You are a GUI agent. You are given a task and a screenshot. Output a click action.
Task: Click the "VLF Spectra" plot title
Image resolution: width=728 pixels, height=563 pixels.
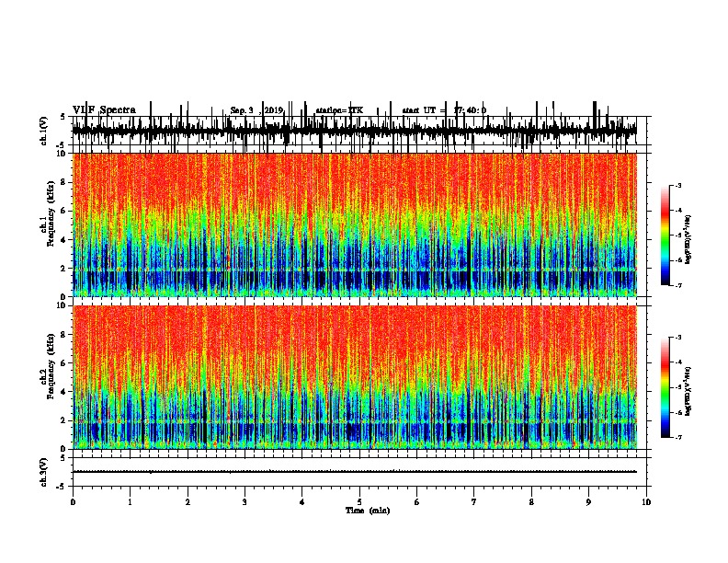104,110
